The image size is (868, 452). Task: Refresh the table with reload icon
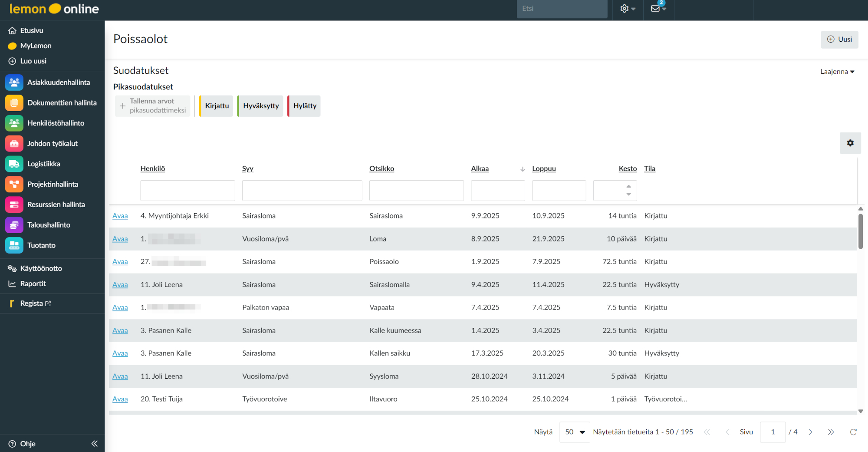tap(853, 432)
